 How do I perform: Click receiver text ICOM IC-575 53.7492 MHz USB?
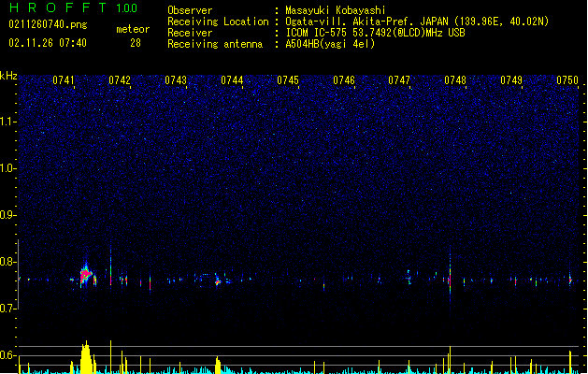375,33
